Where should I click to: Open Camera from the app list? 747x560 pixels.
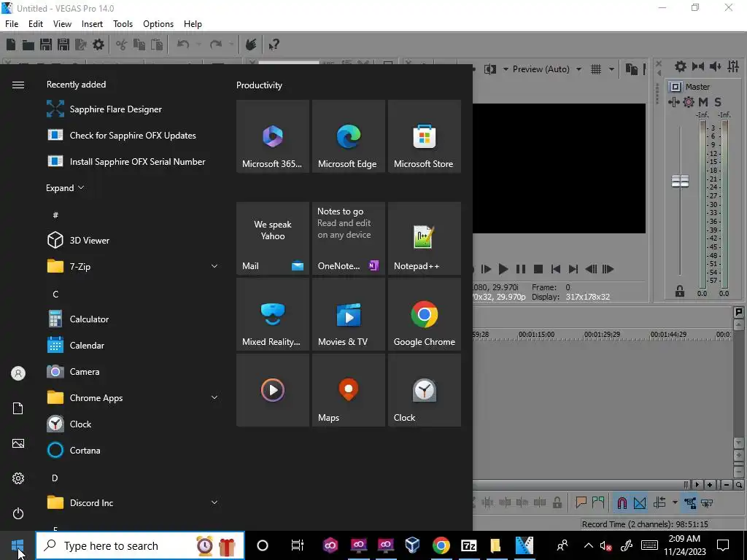133,371
